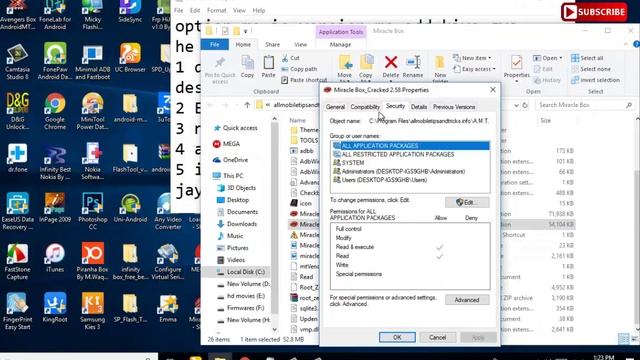The image size is (640, 360).
Task: Open UC Browser desktop shortcut
Action: [x=130, y=58]
